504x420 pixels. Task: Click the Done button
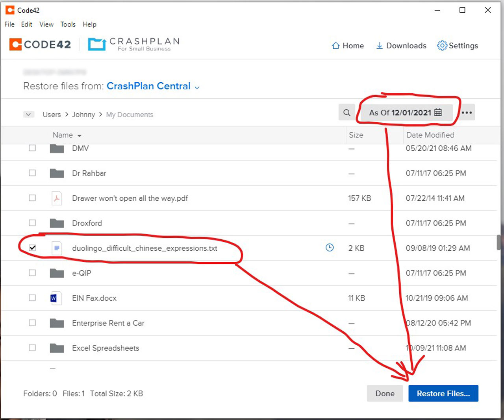coord(385,393)
